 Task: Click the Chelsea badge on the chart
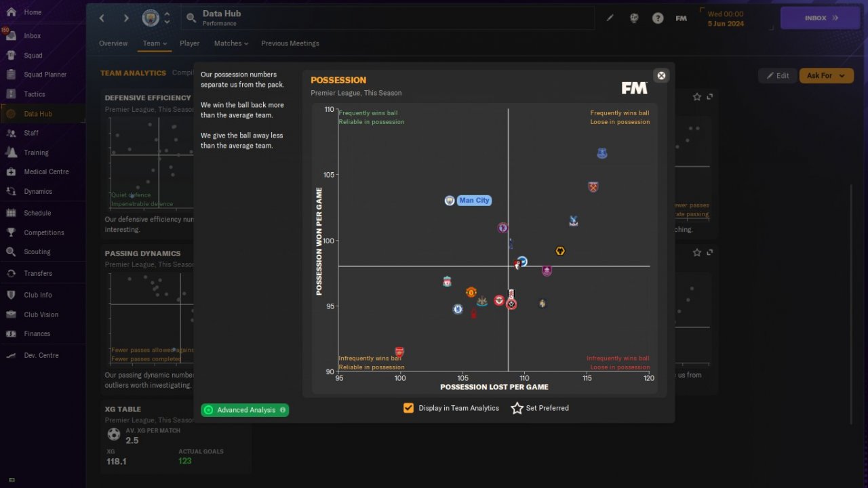[458, 309]
